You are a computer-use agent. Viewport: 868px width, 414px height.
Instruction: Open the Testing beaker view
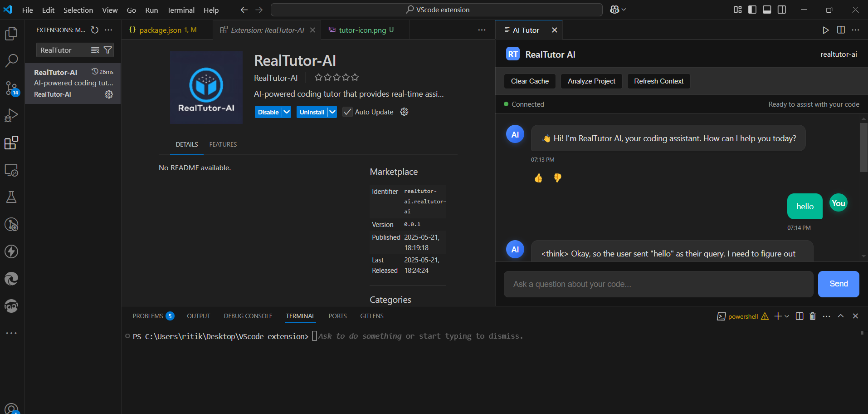point(11,197)
